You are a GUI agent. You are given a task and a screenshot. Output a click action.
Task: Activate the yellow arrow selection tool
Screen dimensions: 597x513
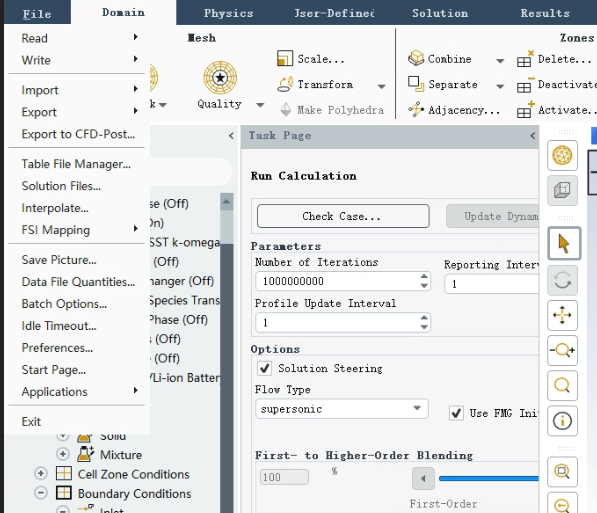[x=564, y=244]
